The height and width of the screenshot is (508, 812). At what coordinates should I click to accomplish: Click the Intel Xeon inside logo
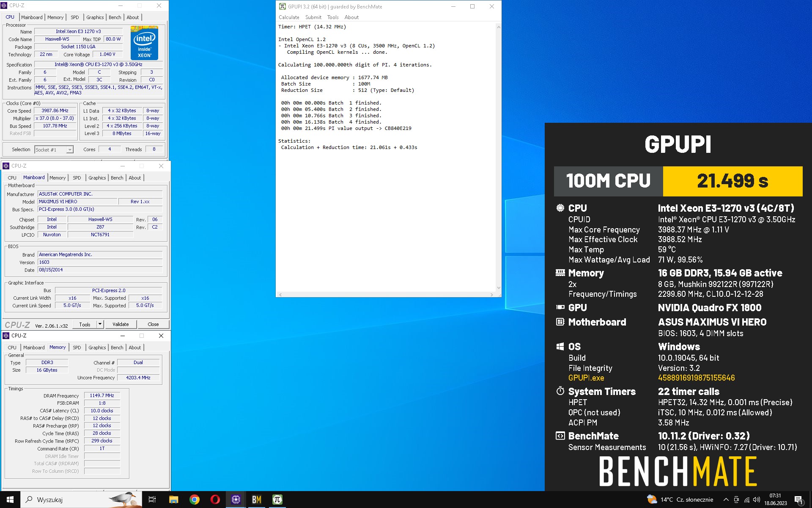coord(144,43)
